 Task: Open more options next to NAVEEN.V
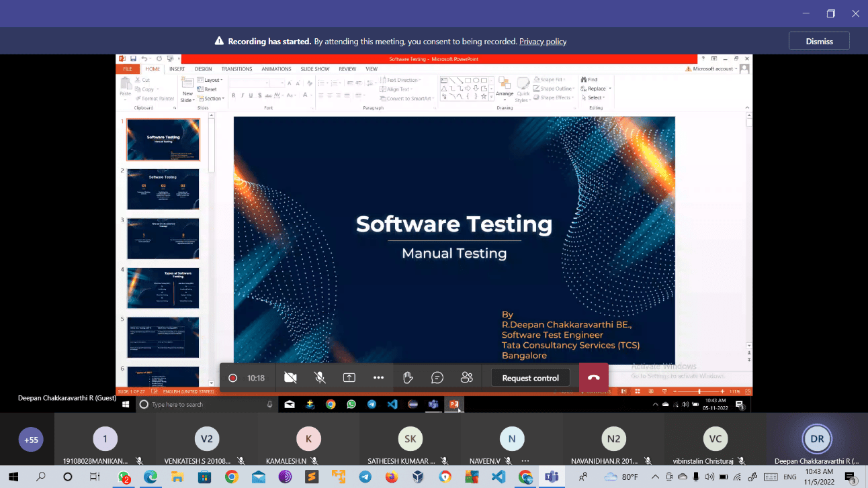[x=525, y=461]
